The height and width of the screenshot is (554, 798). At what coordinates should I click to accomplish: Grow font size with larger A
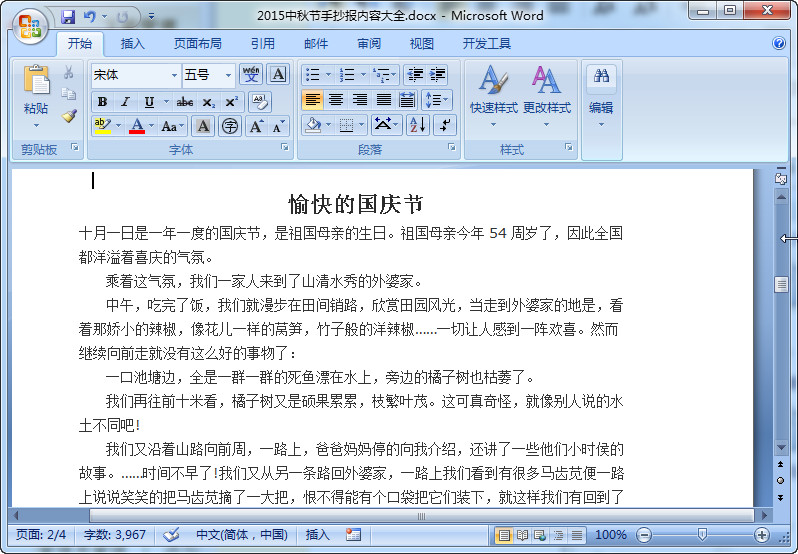click(x=256, y=126)
